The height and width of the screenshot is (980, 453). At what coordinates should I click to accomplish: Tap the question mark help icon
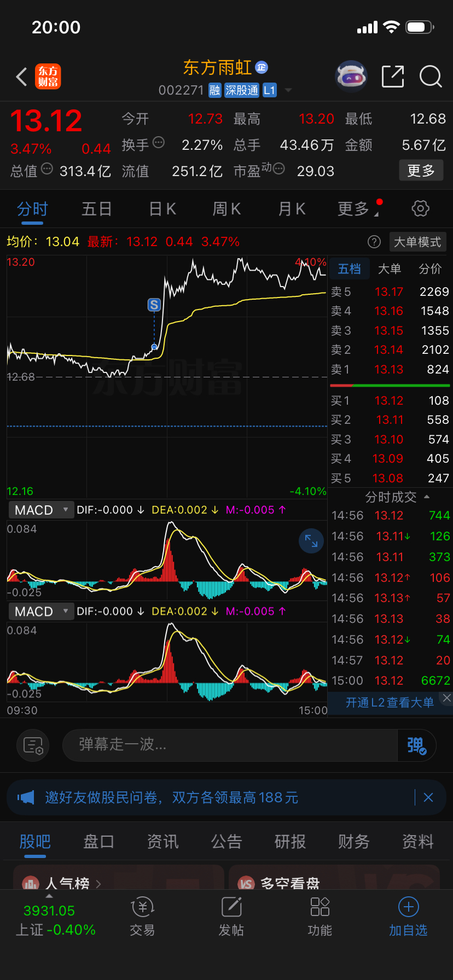[374, 242]
